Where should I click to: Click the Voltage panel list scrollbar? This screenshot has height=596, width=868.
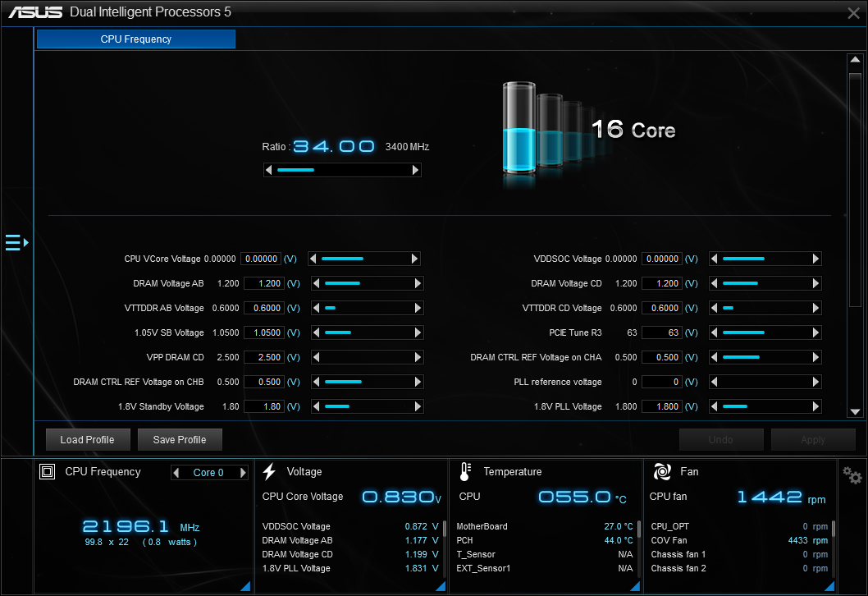[444, 529]
